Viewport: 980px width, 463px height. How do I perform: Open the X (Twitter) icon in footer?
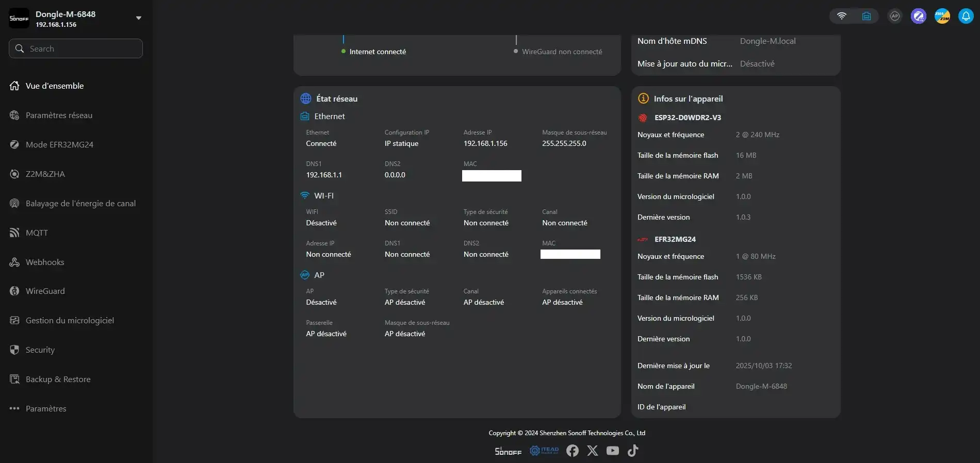[592, 451]
